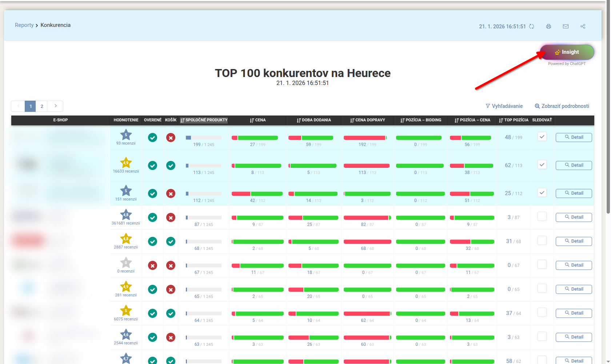
Task: Click the email envelope icon
Action: 566,27
